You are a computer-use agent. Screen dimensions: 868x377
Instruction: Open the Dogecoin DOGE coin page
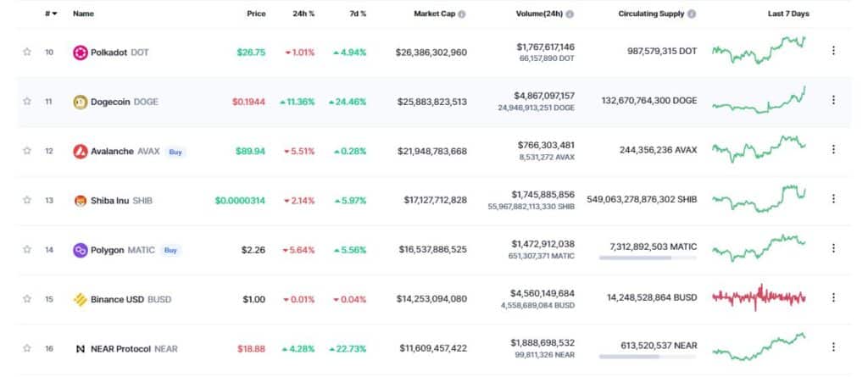(x=124, y=102)
